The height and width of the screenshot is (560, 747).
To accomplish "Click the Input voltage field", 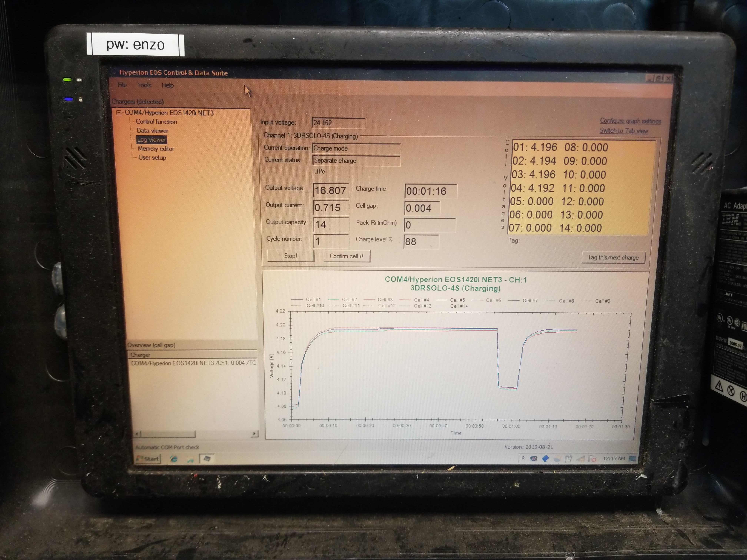I will (x=339, y=123).
